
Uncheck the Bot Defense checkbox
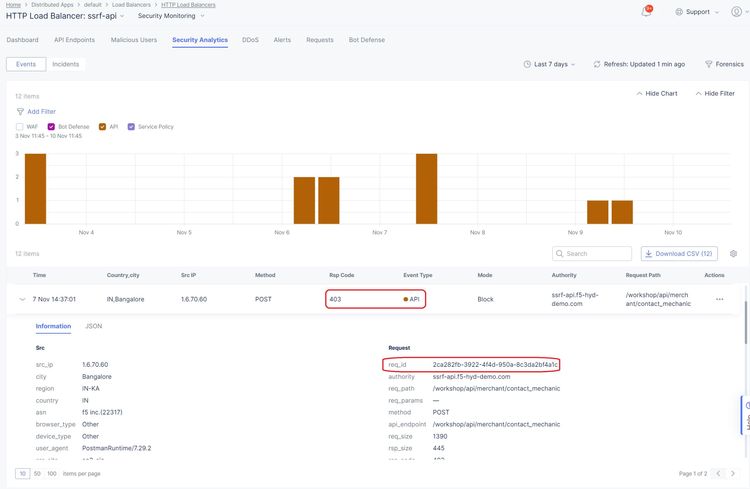[x=51, y=127]
